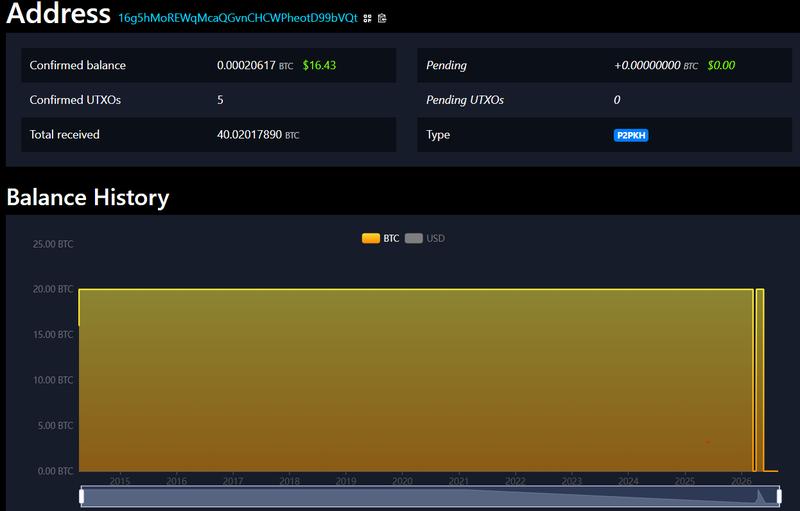Open address link 16g5hMoREWqMcaQGvnCHCWPheotD99bVQt
The height and width of the screenshot is (511, 800).
pyautogui.click(x=238, y=18)
